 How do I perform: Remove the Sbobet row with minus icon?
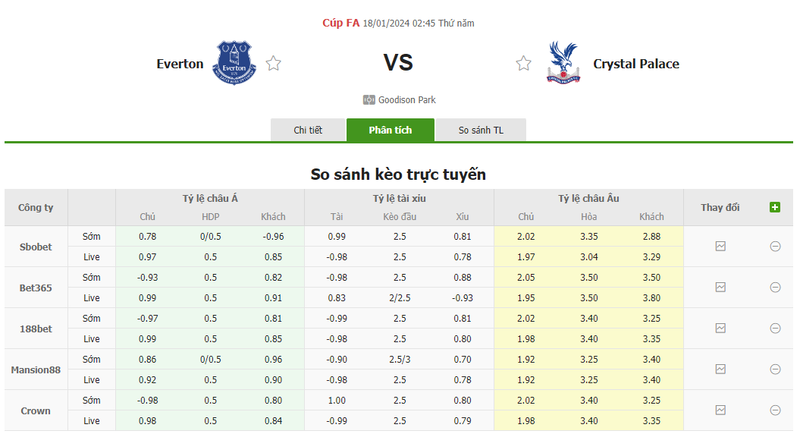pyautogui.click(x=775, y=246)
